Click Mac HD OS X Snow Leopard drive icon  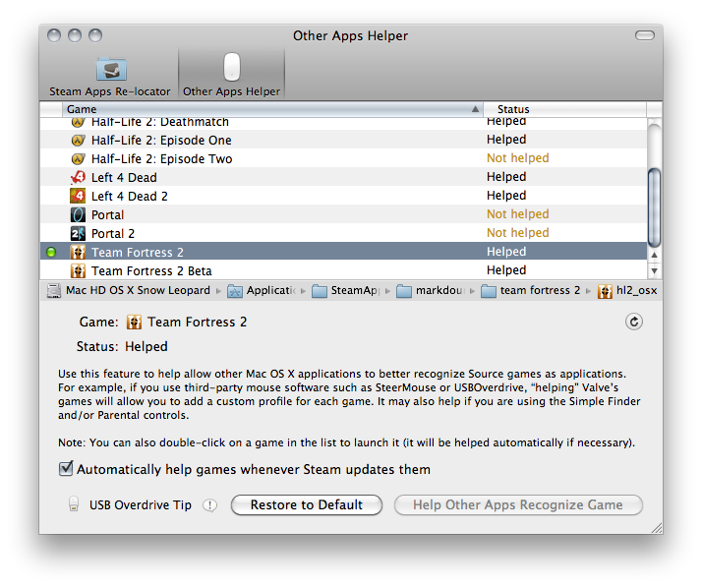pos(54,291)
